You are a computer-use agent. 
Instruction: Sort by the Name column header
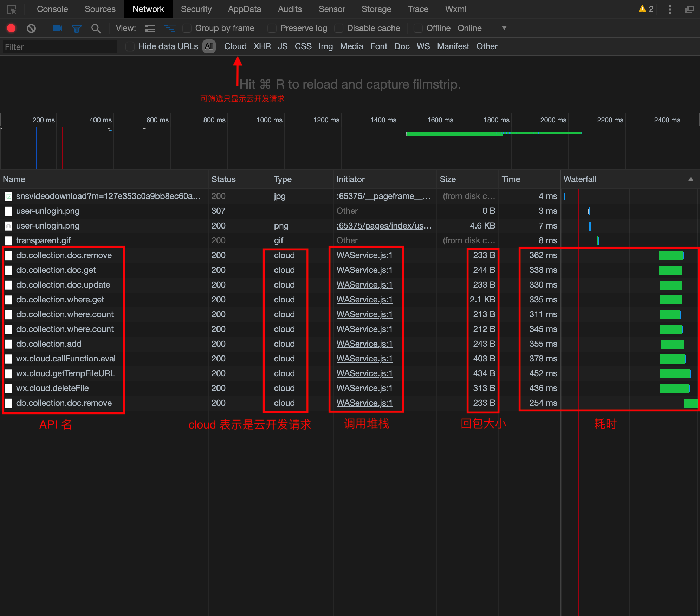(104, 179)
